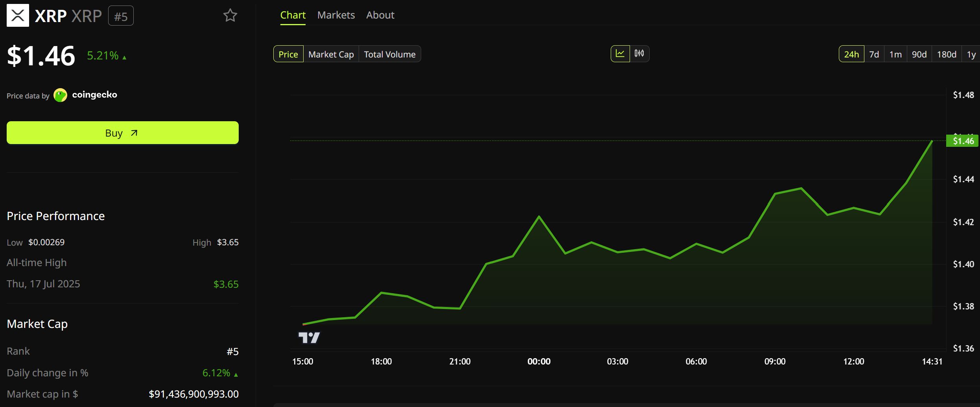This screenshot has width=980, height=407.
Task: Click the 06:00 time axis label
Action: pyautogui.click(x=696, y=361)
